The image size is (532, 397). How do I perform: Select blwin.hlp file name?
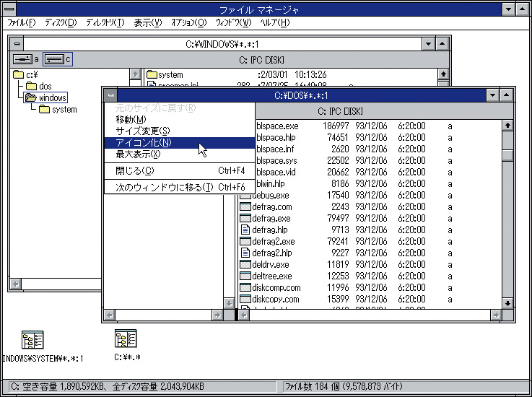271,183
